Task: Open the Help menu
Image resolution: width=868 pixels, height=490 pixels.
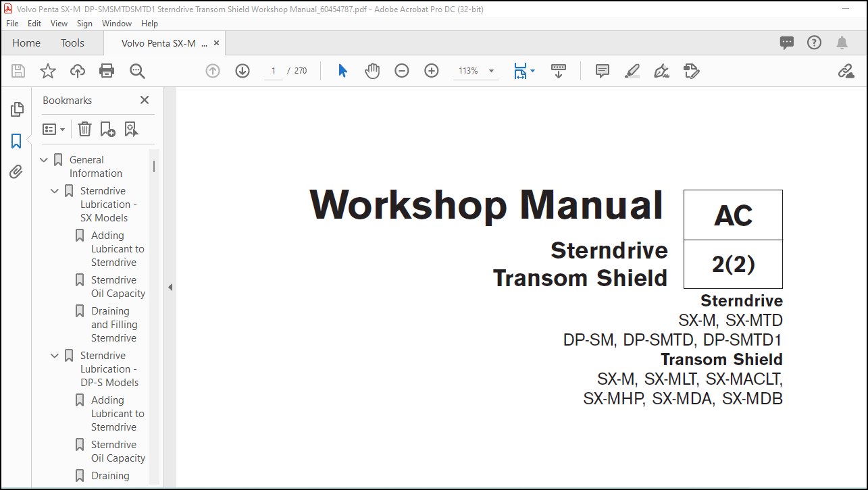Action: [x=149, y=23]
